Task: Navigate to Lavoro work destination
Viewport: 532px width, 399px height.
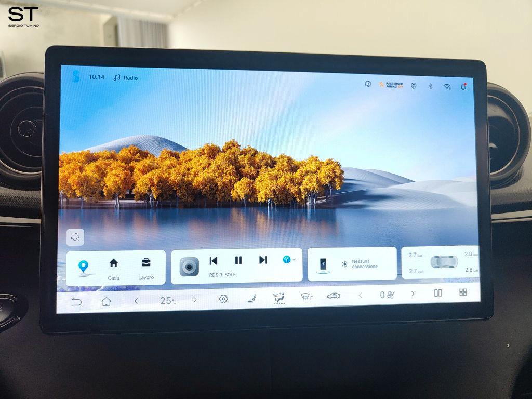Action: click(146, 269)
